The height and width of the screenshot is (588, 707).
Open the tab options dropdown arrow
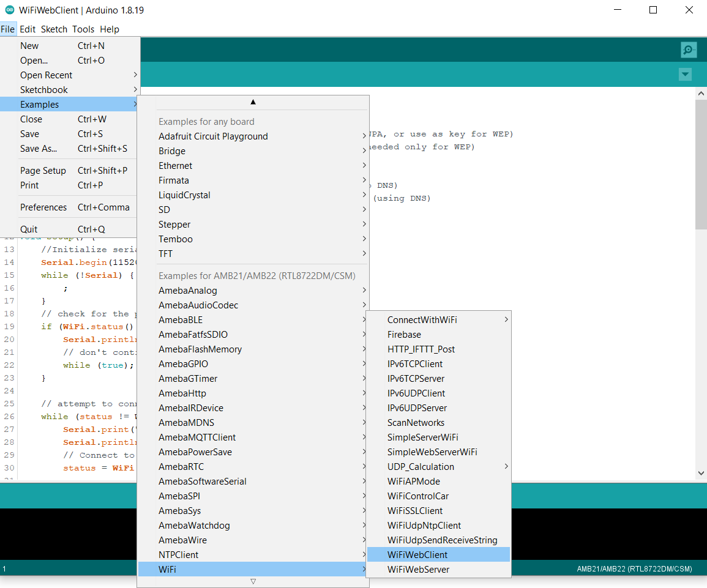coord(685,75)
